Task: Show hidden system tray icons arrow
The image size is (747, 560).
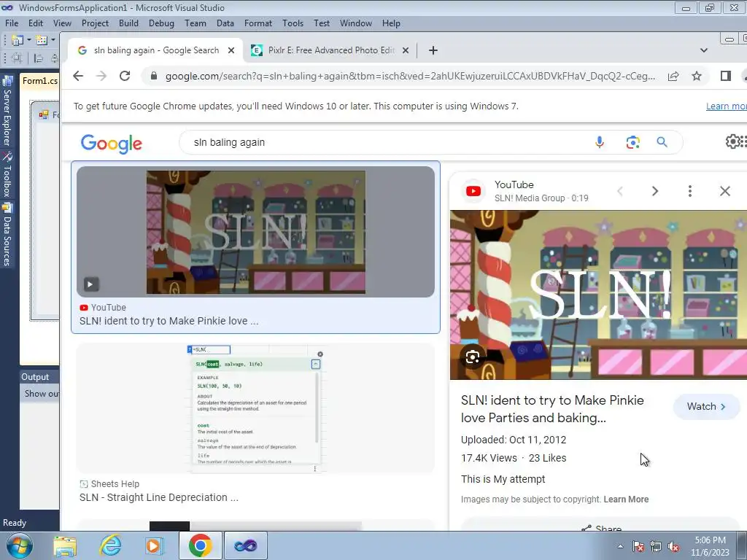Action: [620, 546]
